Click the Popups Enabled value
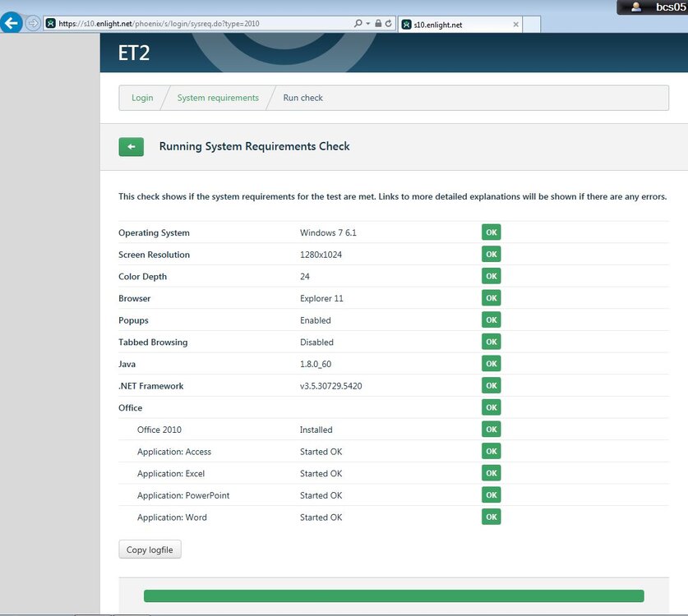The height and width of the screenshot is (616, 688). click(x=316, y=320)
